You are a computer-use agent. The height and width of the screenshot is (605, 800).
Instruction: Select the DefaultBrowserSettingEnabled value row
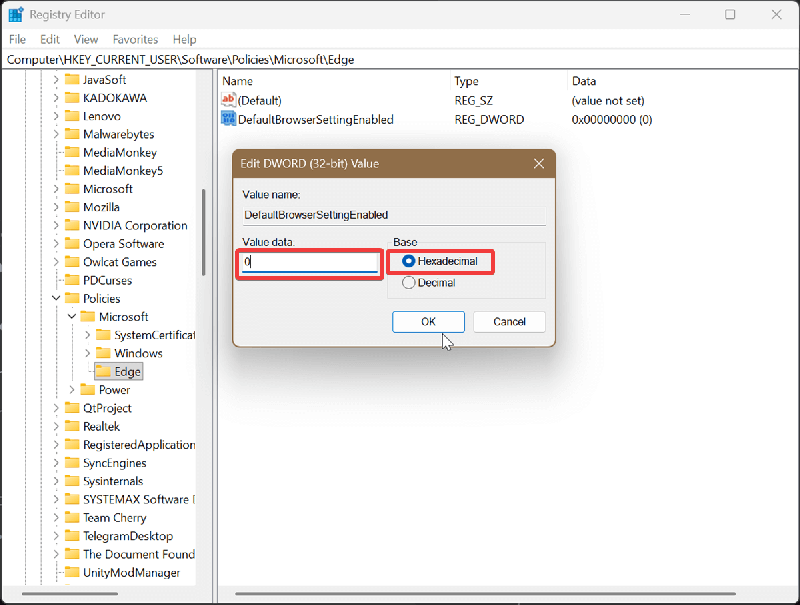click(x=316, y=119)
